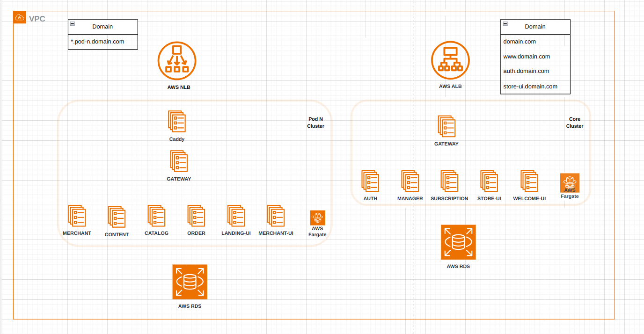Click the MERCHANT service icon

[77, 216]
